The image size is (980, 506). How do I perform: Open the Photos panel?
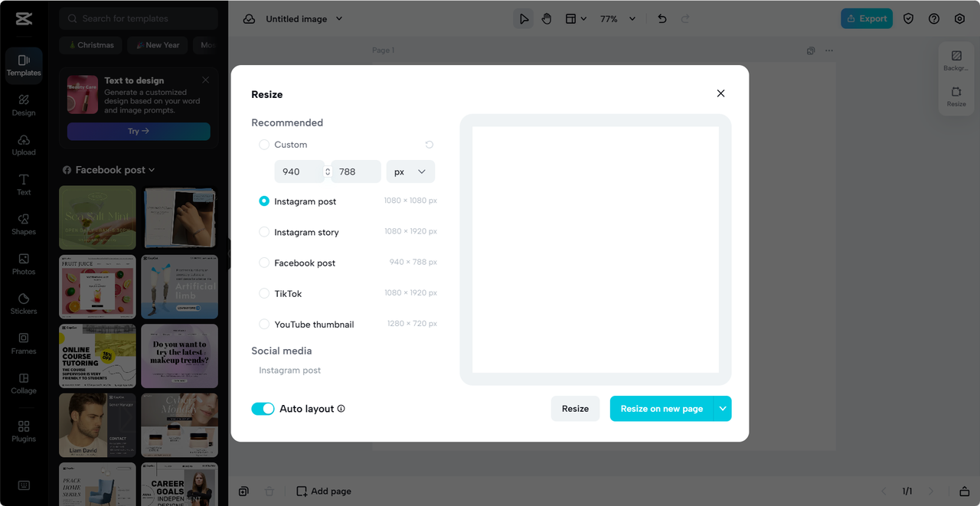click(24, 264)
